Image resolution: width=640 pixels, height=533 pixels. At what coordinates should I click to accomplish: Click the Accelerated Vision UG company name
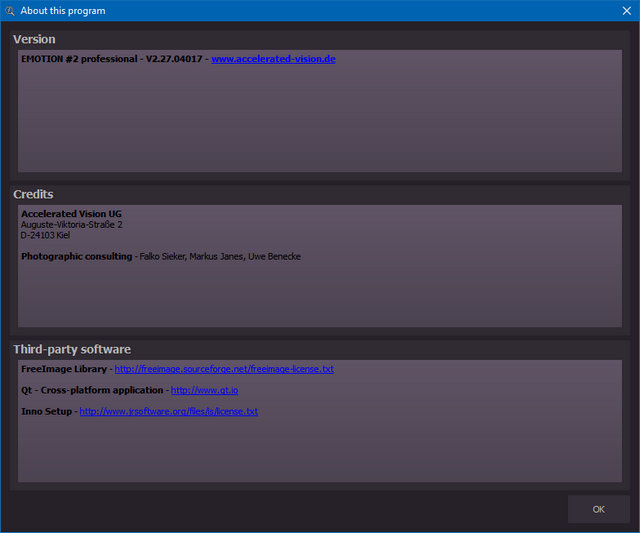(71, 214)
